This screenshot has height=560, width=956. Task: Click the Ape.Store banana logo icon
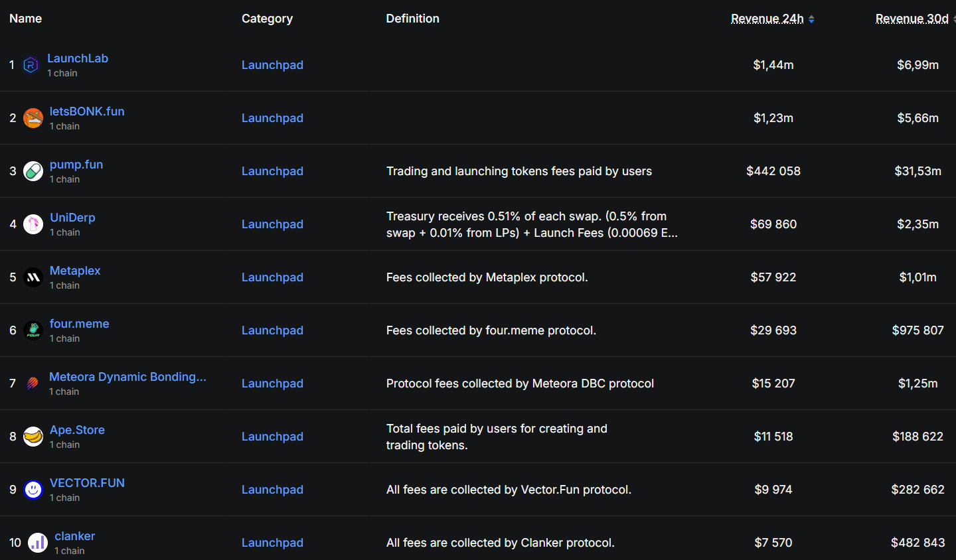[33, 437]
